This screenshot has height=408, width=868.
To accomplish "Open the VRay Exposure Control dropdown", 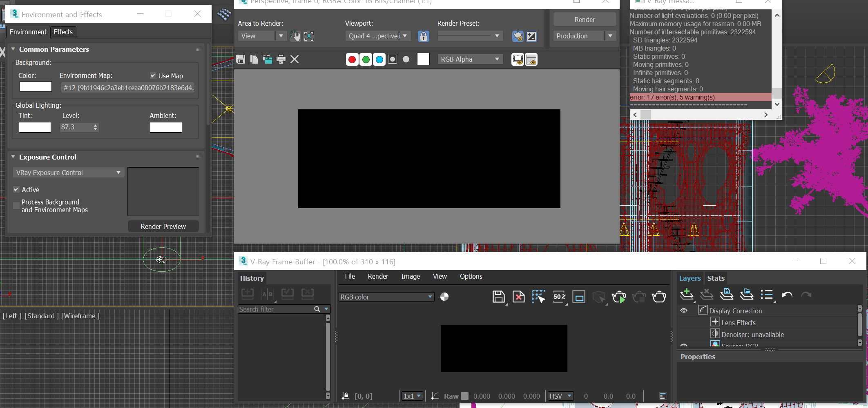I will [69, 173].
